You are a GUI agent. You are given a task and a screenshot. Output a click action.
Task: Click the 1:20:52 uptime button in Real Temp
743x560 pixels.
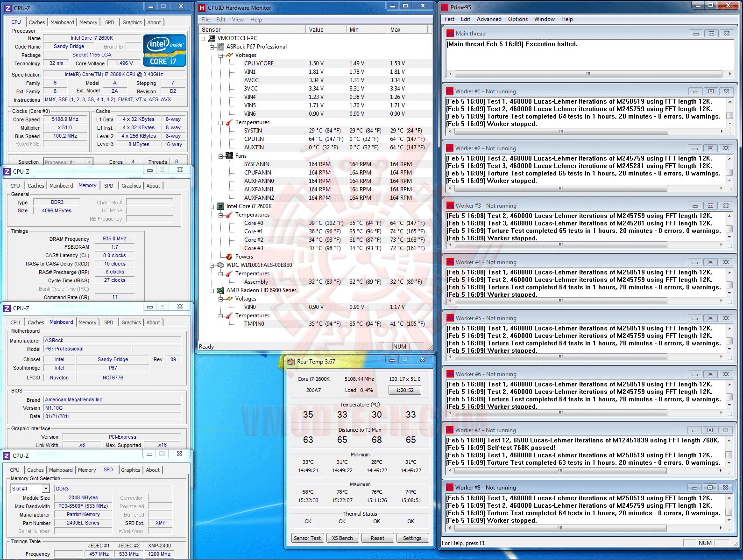point(405,390)
